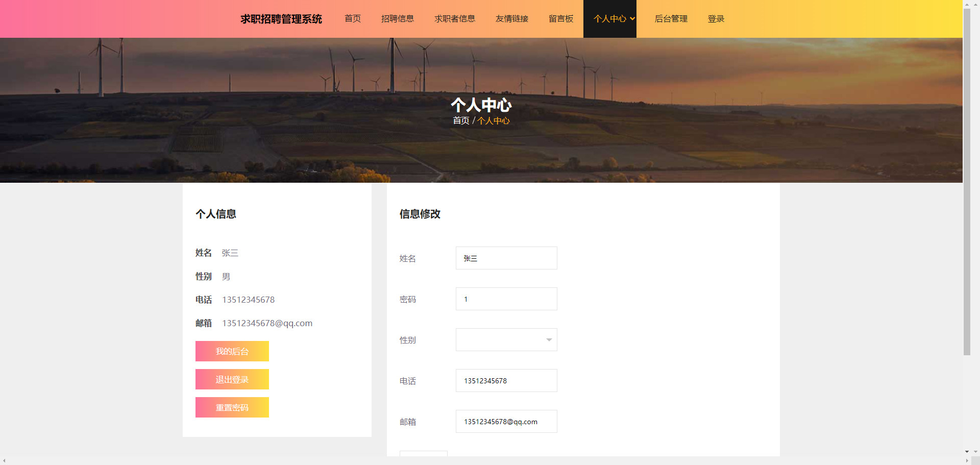
Task: Click the horizontal scrollbar right arrow
Action: [x=967, y=461]
